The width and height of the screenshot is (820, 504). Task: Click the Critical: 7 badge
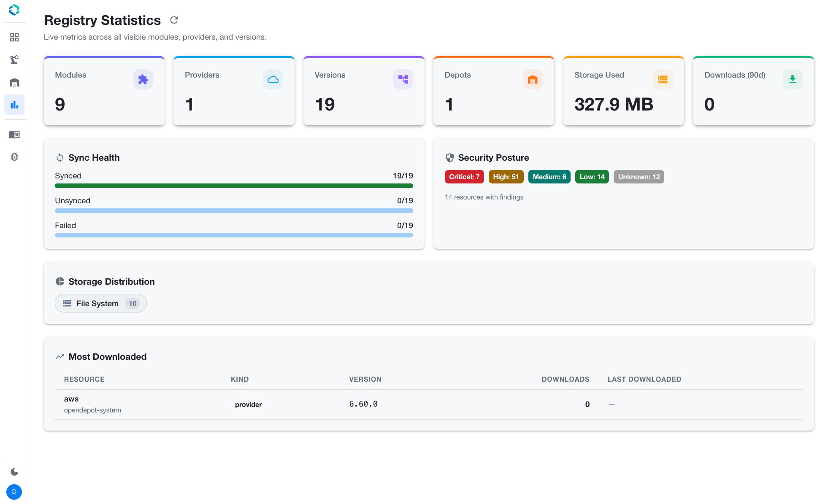point(464,177)
